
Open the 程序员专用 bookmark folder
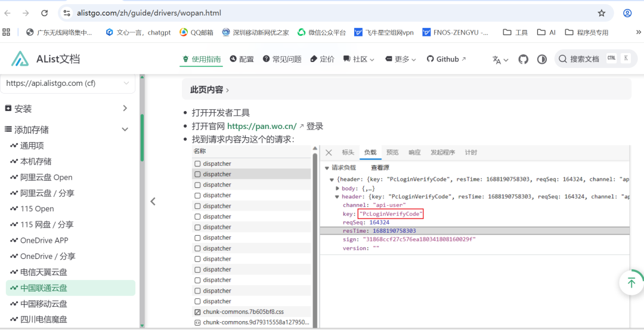pos(587,32)
